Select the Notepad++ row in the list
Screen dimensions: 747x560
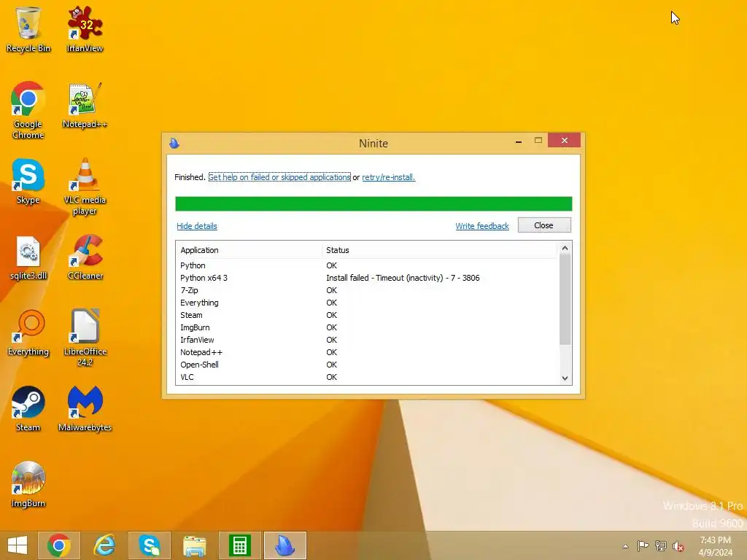tap(368, 352)
